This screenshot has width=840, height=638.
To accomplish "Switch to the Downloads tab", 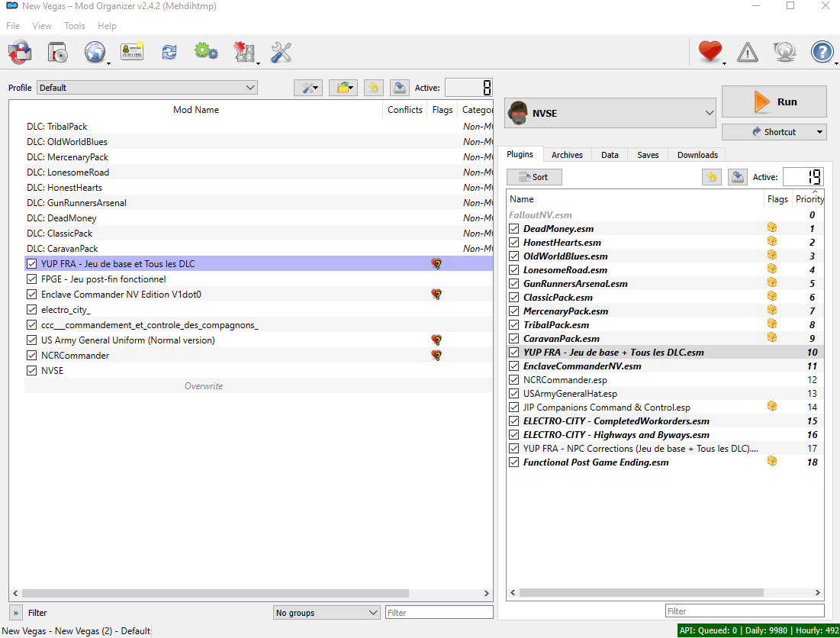I will [x=697, y=155].
